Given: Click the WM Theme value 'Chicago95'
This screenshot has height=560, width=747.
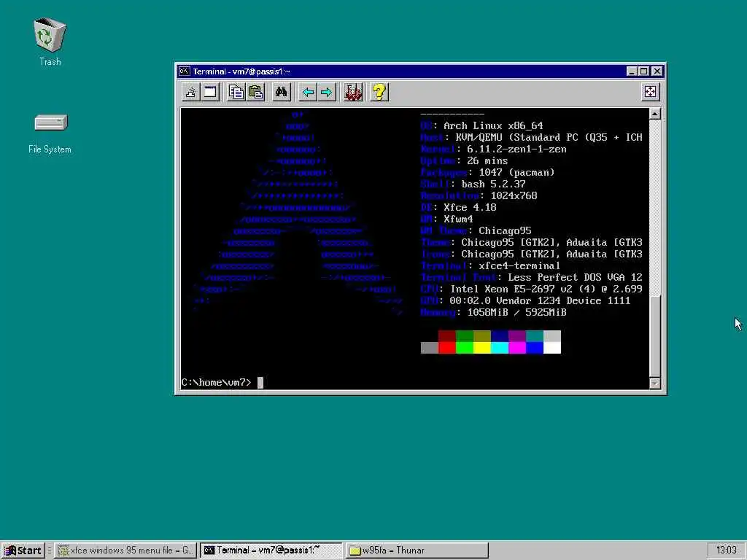Looking at the screenshot, I should [x=505, y=231].
